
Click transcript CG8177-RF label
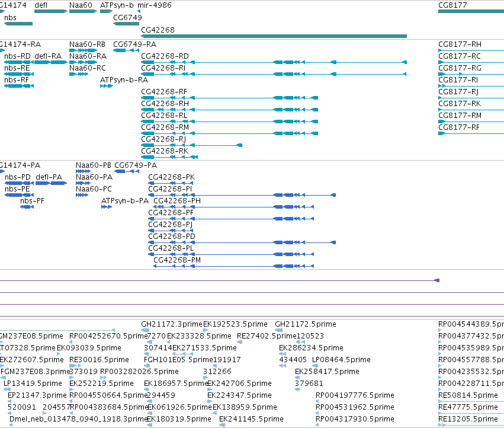pos(459,127)
